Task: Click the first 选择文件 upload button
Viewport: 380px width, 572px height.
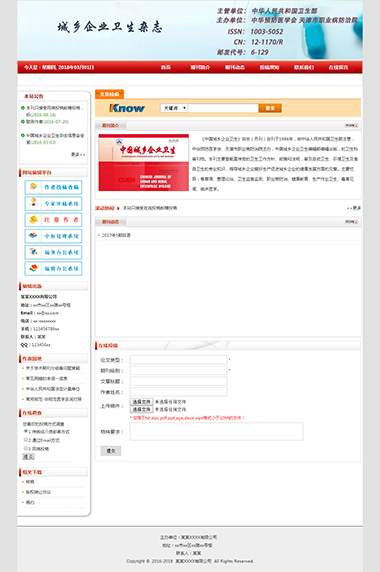Action: pos(141,402)
